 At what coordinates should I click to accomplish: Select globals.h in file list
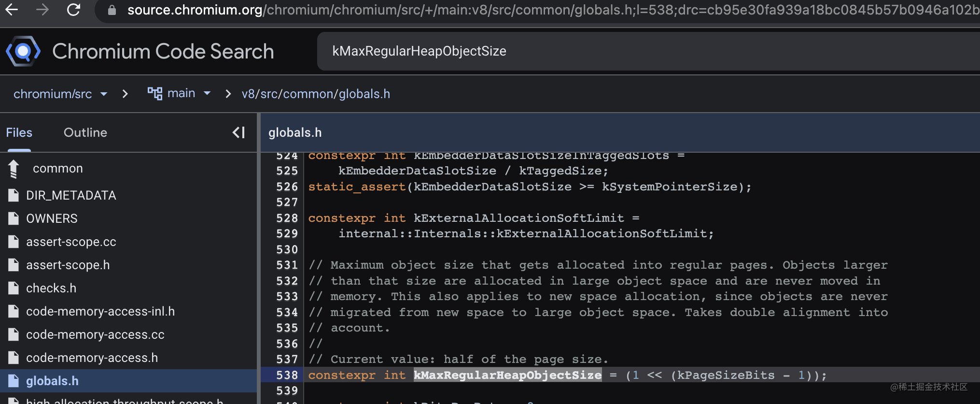(x=128, y=381)
